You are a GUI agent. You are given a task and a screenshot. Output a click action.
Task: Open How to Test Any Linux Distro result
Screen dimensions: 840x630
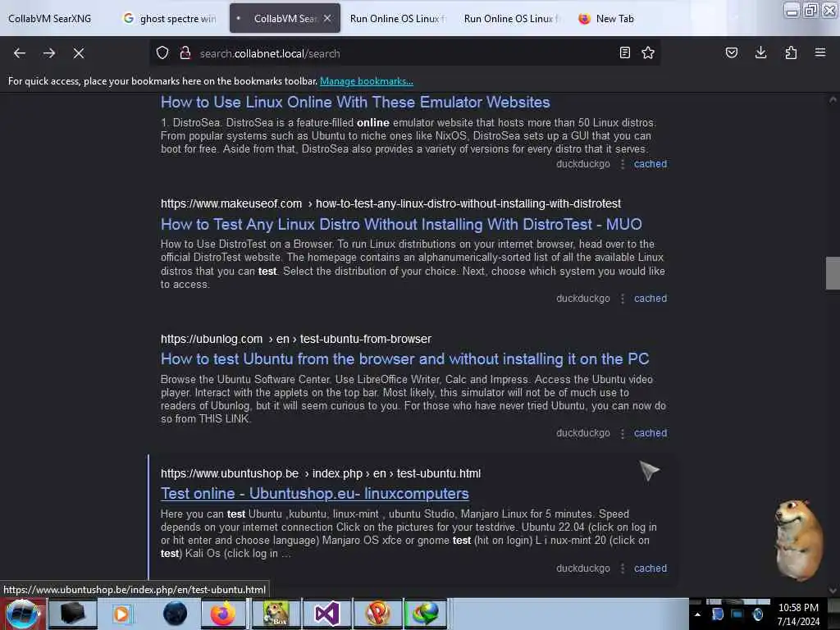click(401, 224)
